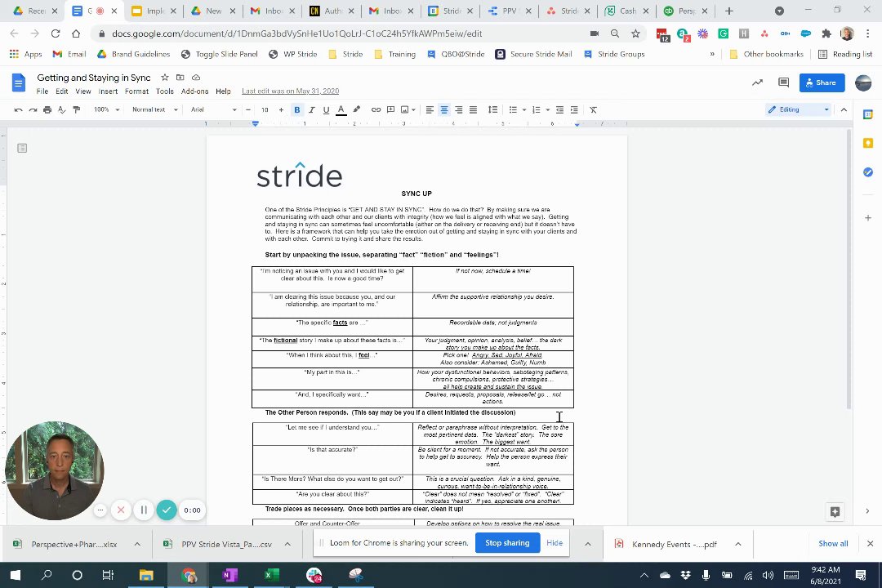
Task: Toggle Underline formatting
Action: coord(326,109)
